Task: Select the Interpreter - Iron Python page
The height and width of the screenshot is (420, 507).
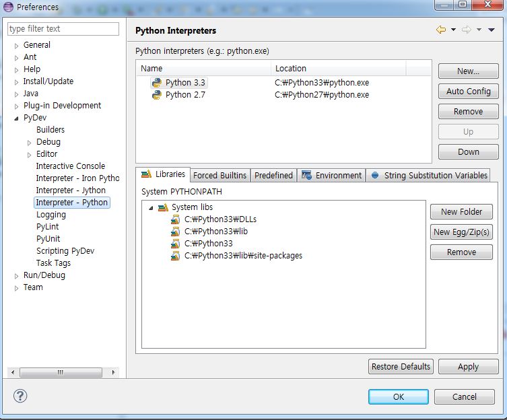Action: tap(77, 178)
